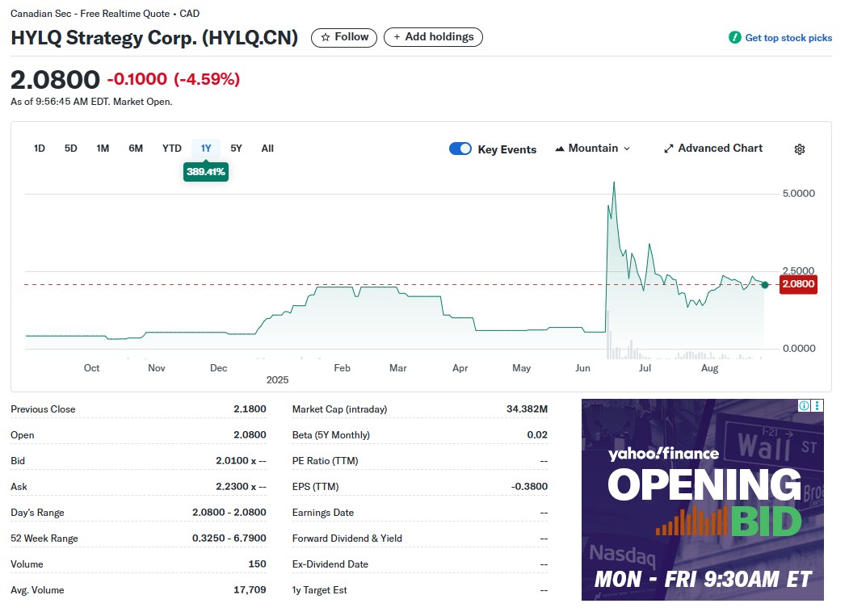Show All time chart range
Viewport: 849px width, 616px height.
pyautogui.click(x=267, y=149)
